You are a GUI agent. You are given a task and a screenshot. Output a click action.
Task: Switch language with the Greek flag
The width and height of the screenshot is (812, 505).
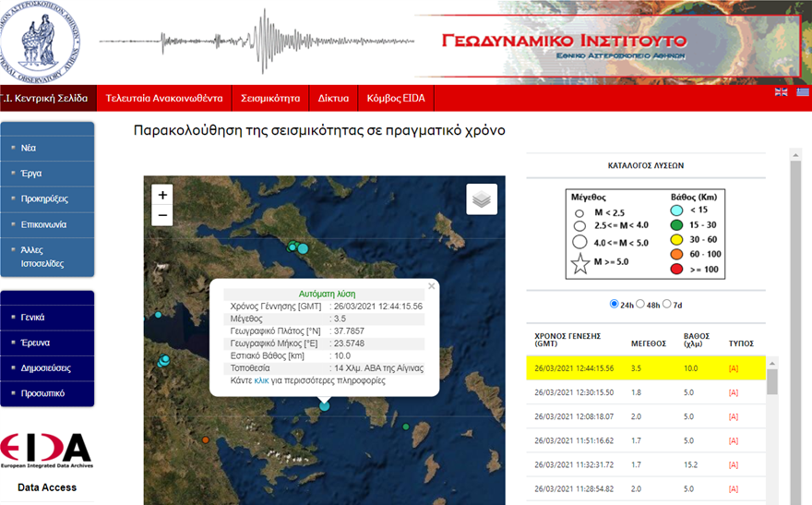point(803,91)
